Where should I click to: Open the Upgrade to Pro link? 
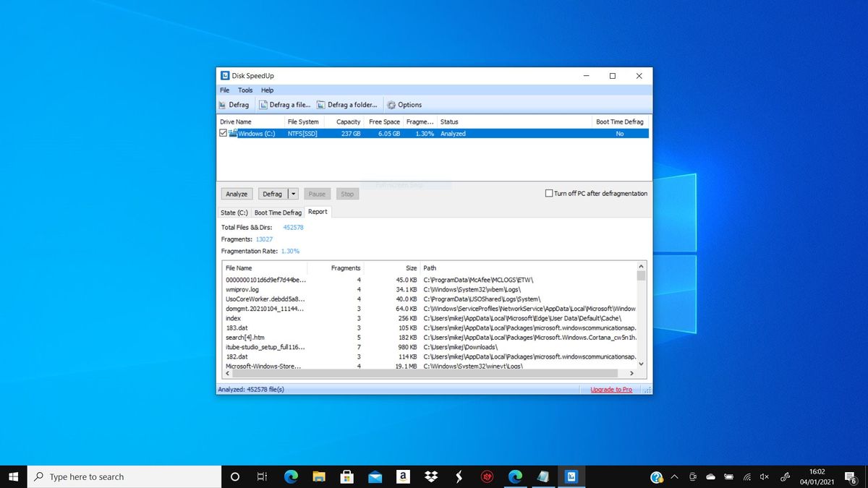(611, 389)
